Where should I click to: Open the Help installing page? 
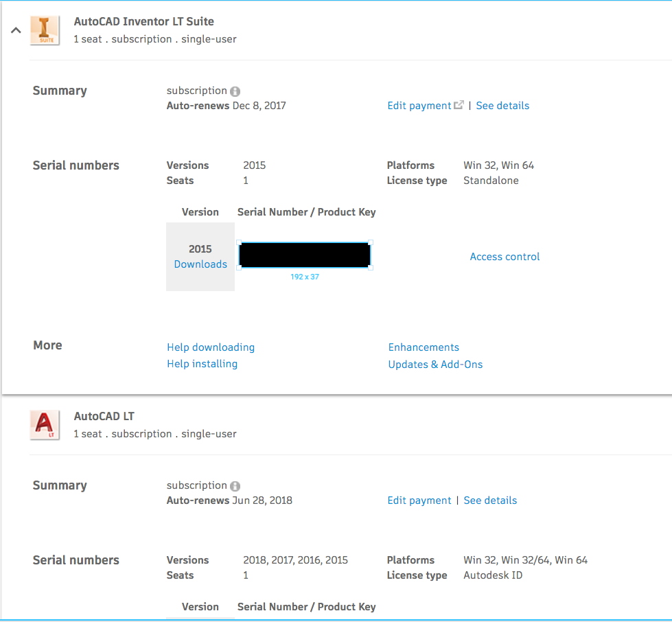[x=202, y=364]
